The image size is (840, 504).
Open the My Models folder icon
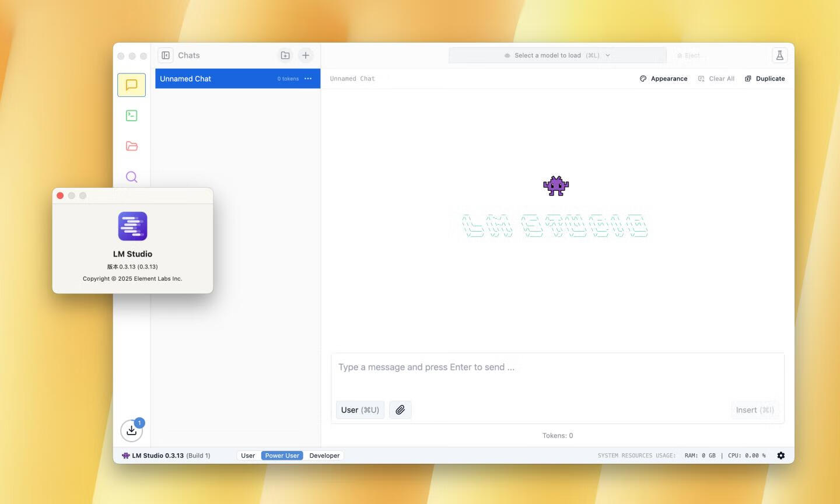click(131, 146)
